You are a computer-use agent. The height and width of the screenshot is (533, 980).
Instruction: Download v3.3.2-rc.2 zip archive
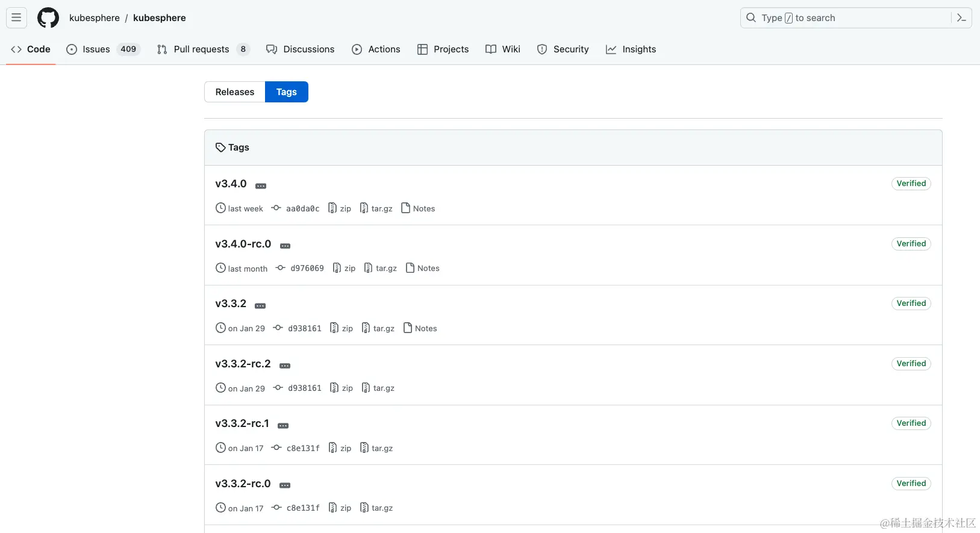point(342,388)
